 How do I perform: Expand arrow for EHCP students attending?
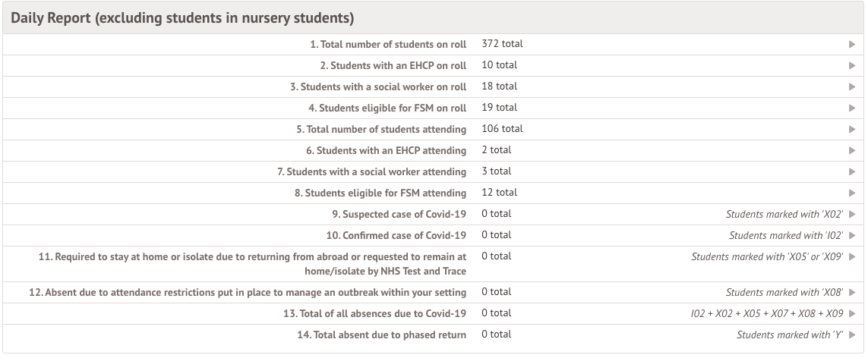click(852, 151)
